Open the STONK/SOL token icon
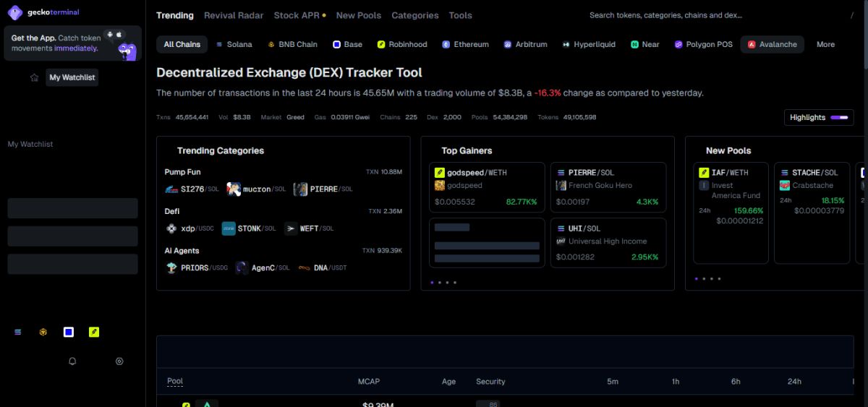Image resolution: width=868 pixels, height=407 pixels. (229, 228)
